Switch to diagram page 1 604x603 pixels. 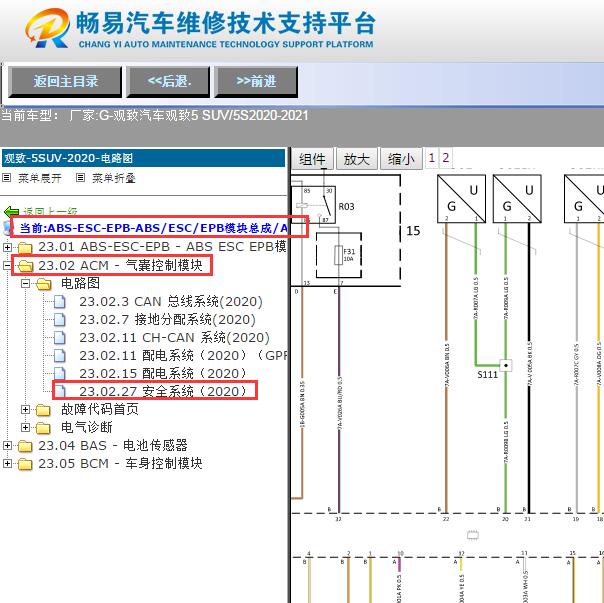point(431,158)
